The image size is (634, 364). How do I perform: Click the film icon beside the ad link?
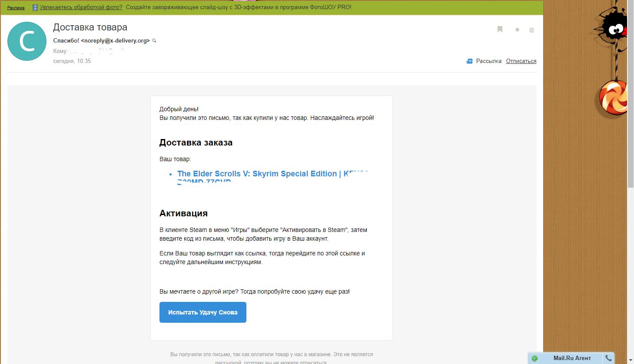click(35, 7)
